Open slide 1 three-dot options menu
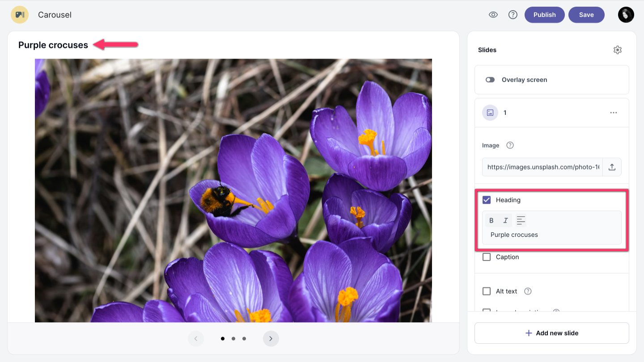The width and height of the screenshot is (644, 362). pos(614,113)
